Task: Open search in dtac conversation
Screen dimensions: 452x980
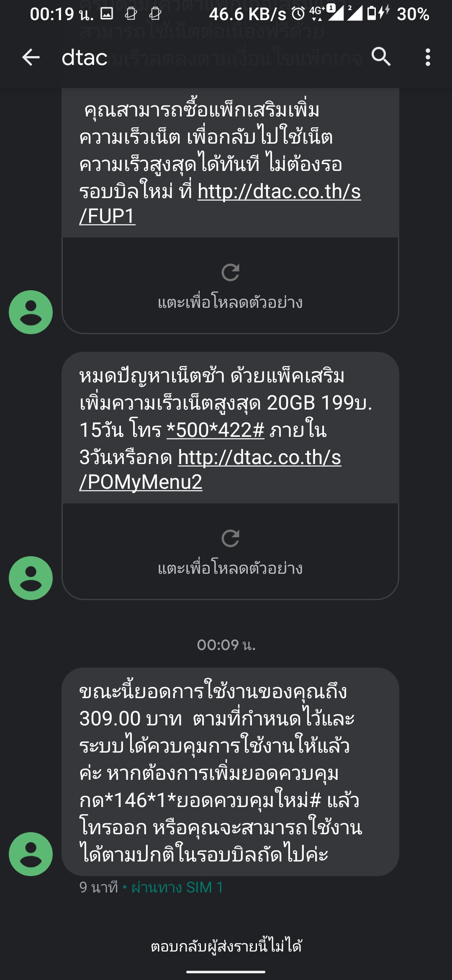Action: (x=381, y=57)
